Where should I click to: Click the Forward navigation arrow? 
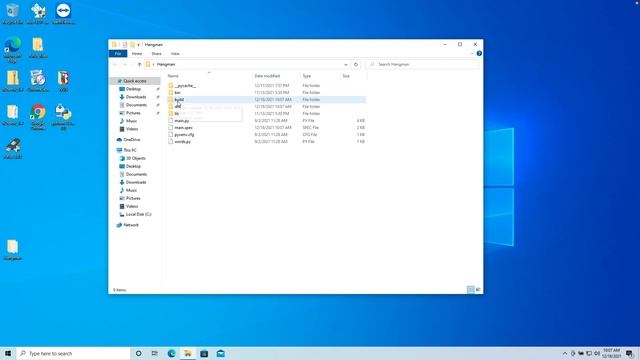[x=125, y=64]
